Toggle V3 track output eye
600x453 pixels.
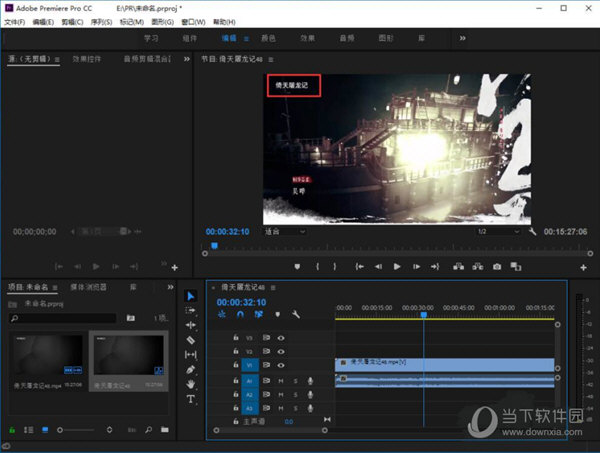pos(281,338)
